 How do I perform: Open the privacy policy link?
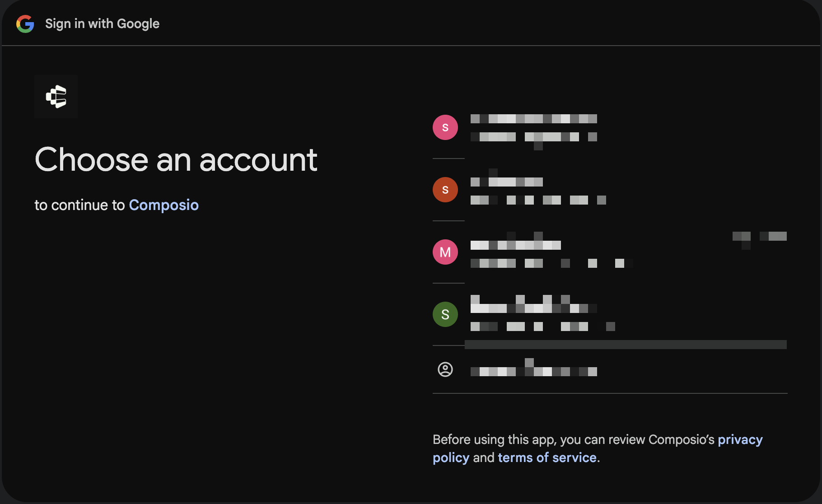click(x=740, y=439)
